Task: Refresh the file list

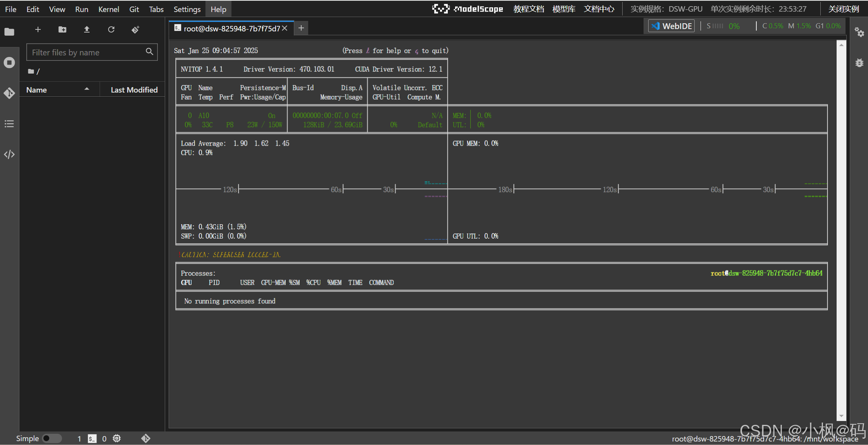Action: point(111,29)
